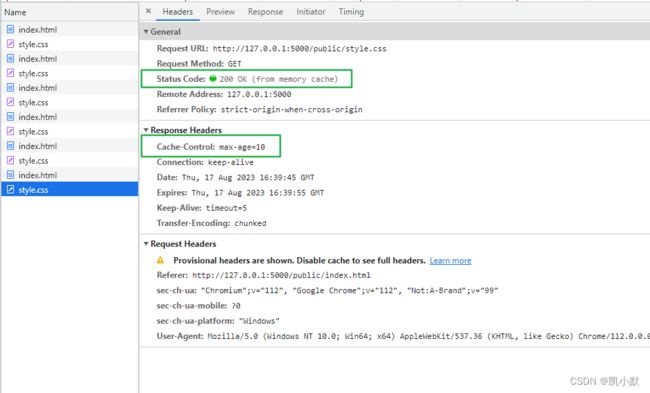
Task: Click the sec-ch-ua-platform value "Windows"
Action: (259, 321)
